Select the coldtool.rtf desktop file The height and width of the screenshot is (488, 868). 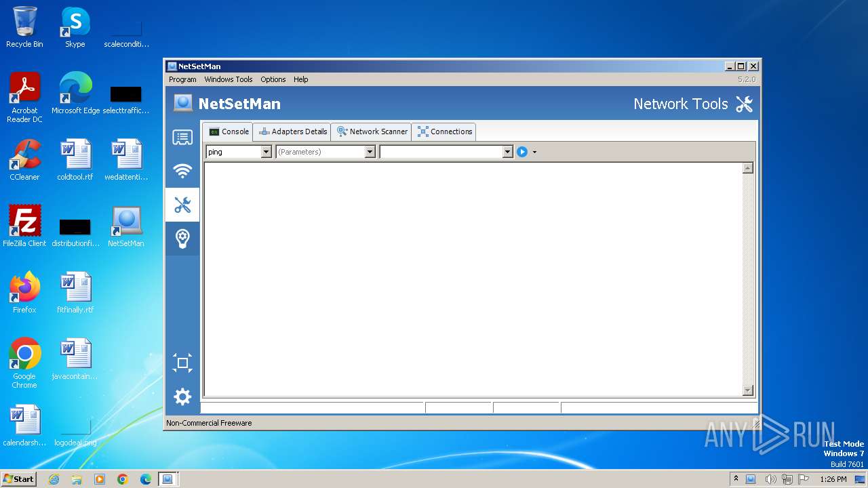(x=75, y=160)
